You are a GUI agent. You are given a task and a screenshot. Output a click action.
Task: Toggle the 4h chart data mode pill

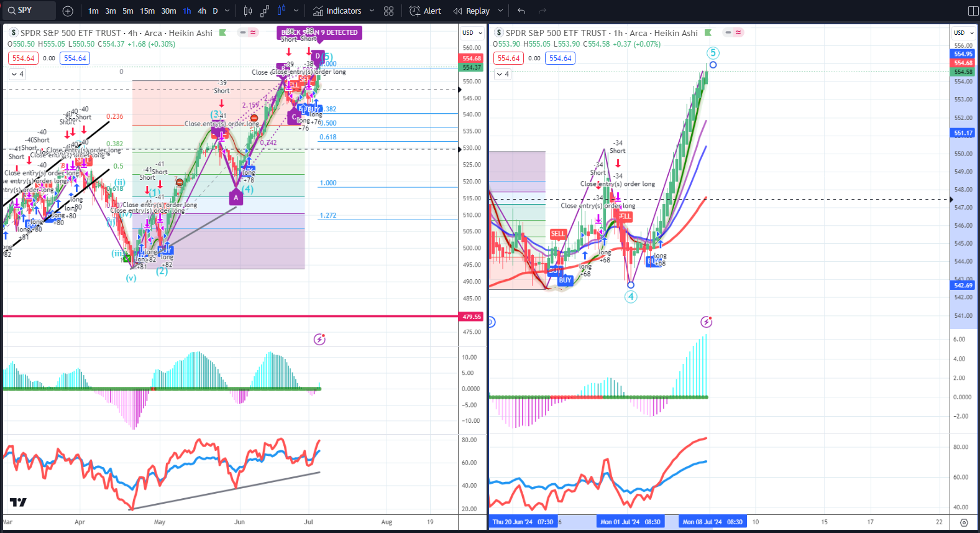click(x=249, y=32)
